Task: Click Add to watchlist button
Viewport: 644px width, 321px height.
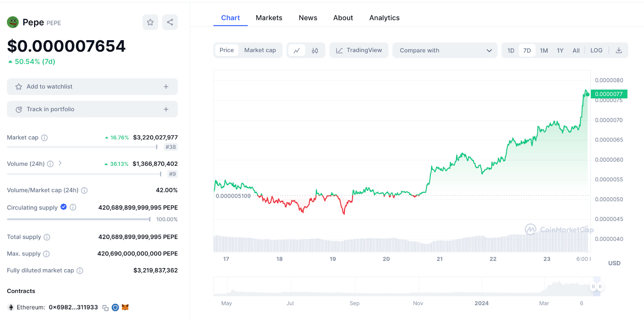Action: tap(92, 86)
